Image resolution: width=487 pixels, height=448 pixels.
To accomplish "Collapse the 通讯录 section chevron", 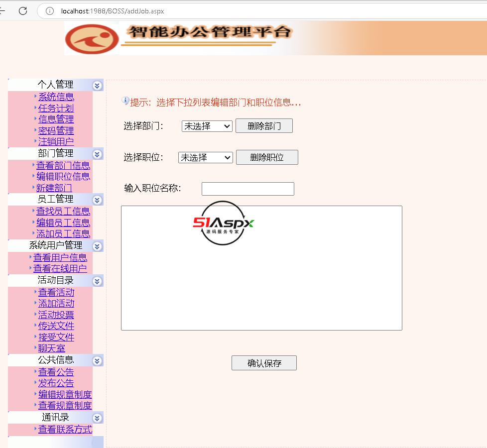I will [97, 418].
